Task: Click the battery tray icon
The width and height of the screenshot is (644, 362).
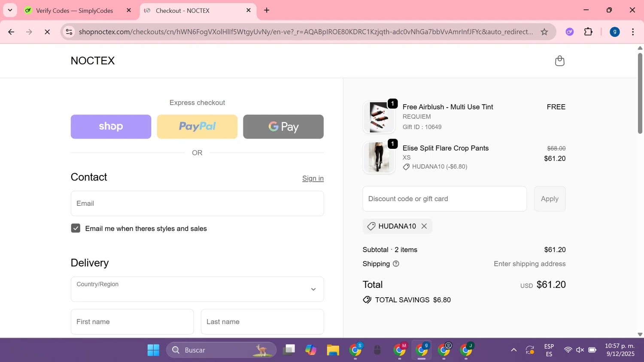Action: [x=592, y=350]
